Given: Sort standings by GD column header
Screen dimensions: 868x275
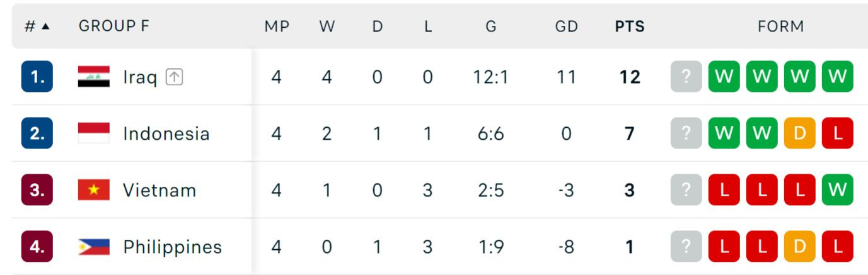Looking at the screenshot, I should pos(566,26).
